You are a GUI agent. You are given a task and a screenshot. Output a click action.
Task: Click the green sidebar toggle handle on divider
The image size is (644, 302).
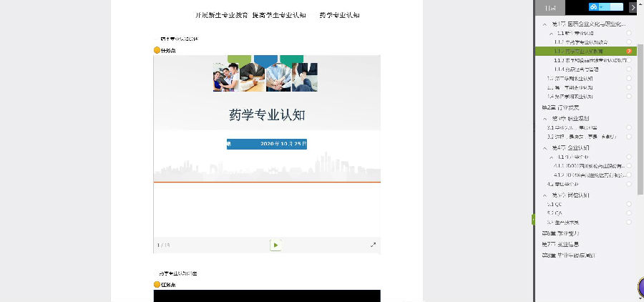pos(533,220)
